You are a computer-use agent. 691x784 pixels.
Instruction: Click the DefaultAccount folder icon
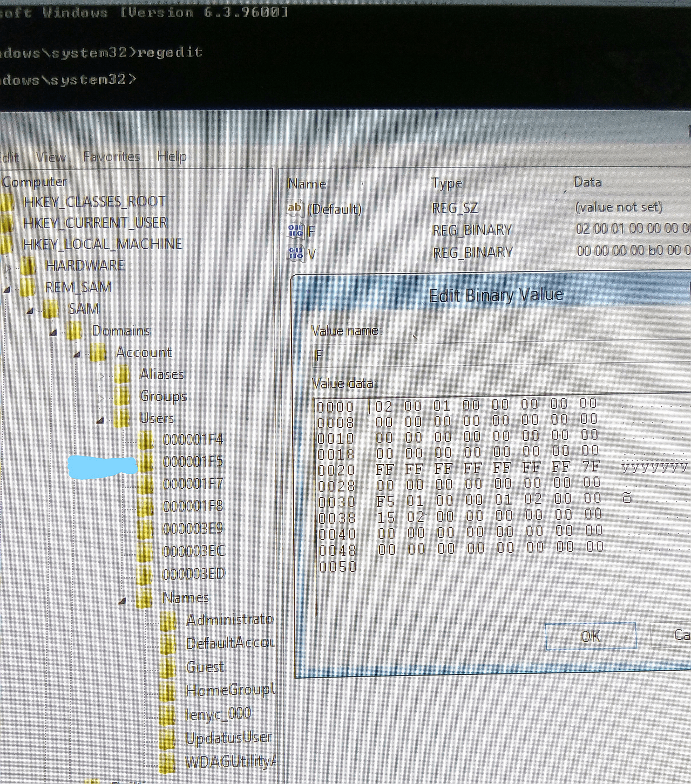tap(168, 644)
